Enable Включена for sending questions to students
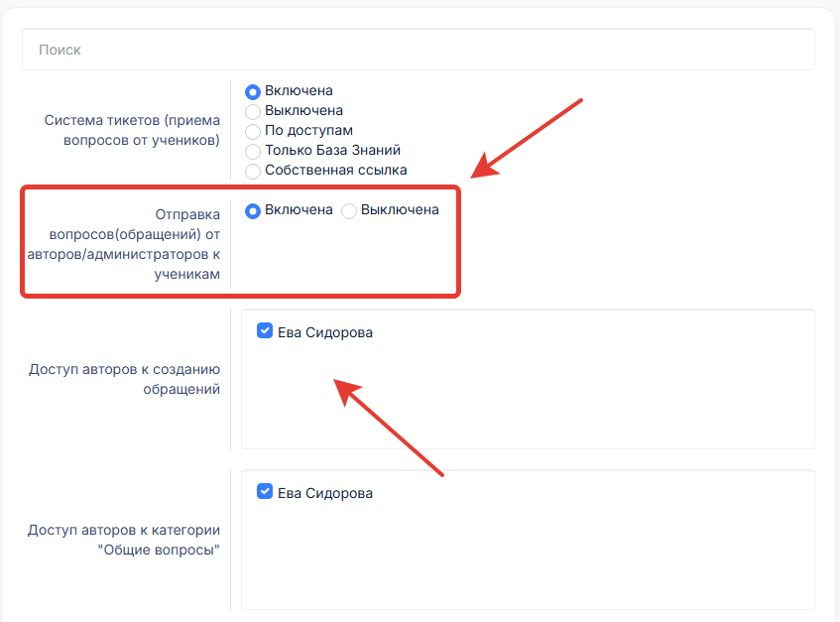The height and width of the screenshot is (622, 840). click(x=253, y=210)
